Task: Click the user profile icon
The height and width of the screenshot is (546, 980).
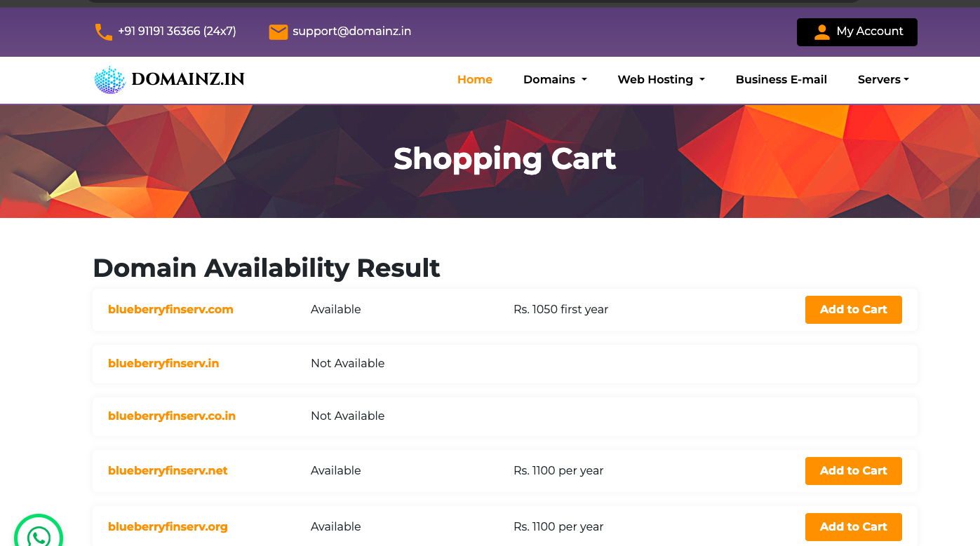Action: (x=821, y=32)
